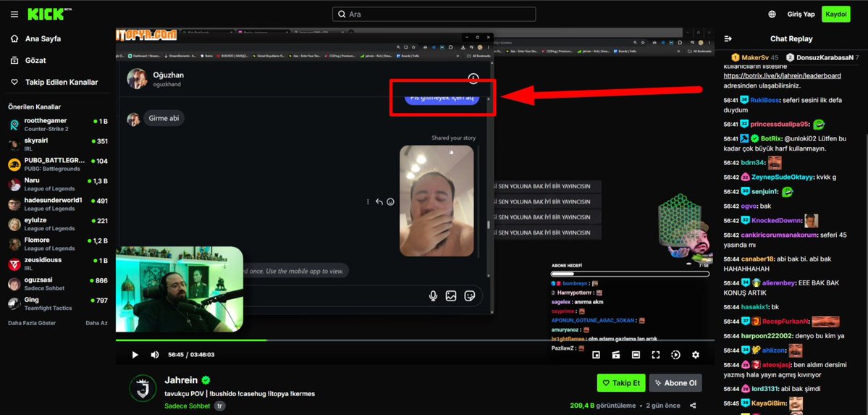Click the tr language tag
The height and width of the screenshot is (415, 868).
click(x=219, y=406)
